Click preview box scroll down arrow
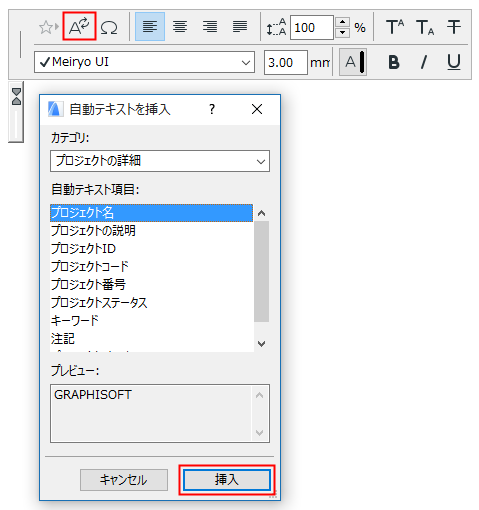This screenshot has height=510, width=479. 260,433
